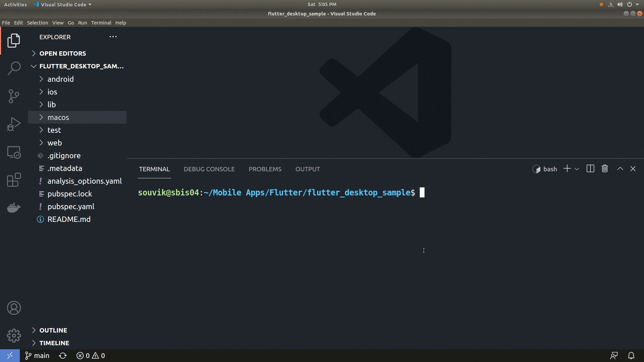Open errors and warnings count in status bar
Screen dimensions: 644x362
pyautogui.click(x=91, y=356)
